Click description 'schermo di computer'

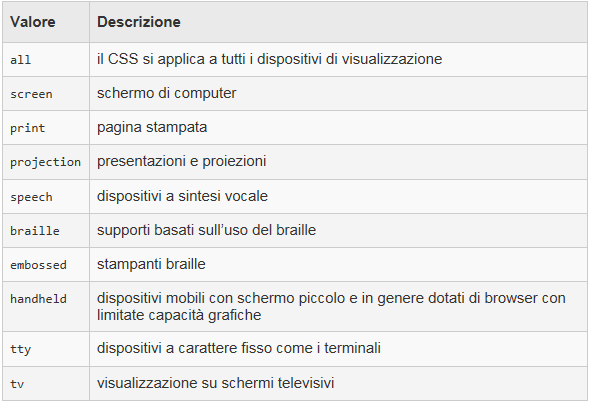tap(167, 93)
